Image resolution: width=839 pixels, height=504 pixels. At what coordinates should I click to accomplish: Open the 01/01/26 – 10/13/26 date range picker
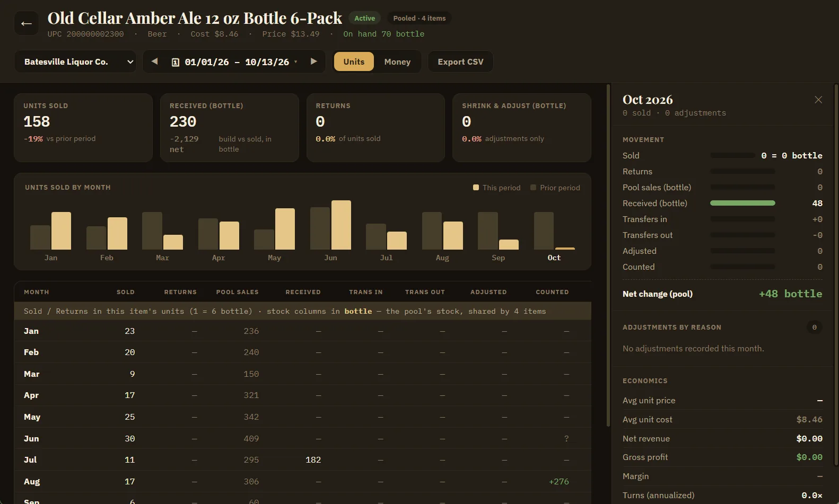pos(234,62)
